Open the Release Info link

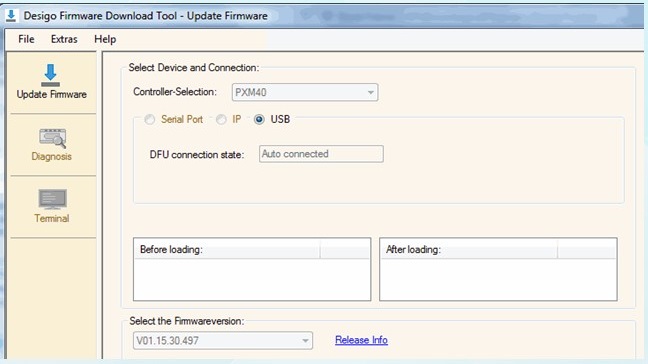tap(361, 340)
